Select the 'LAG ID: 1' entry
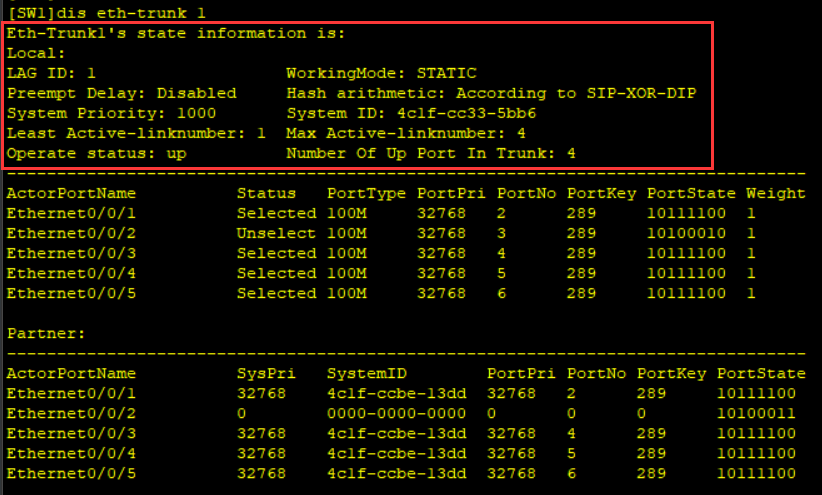This screenshot has width=822, height=495. tap(51, 73)
